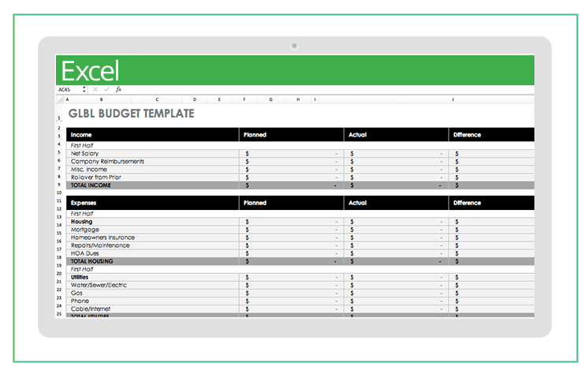This screenshot has width=588, height=378.
Task: Select column J header
Action: 452,100
